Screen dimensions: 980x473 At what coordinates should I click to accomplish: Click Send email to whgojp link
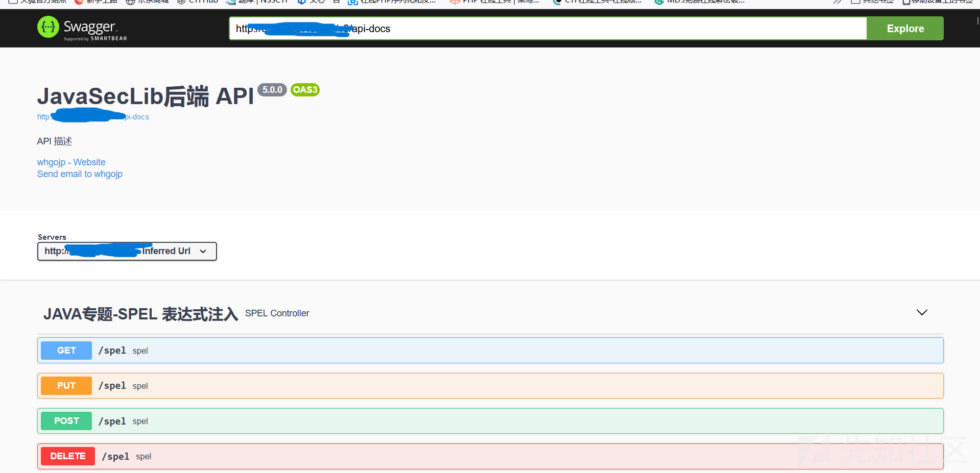tap(80, 174)
